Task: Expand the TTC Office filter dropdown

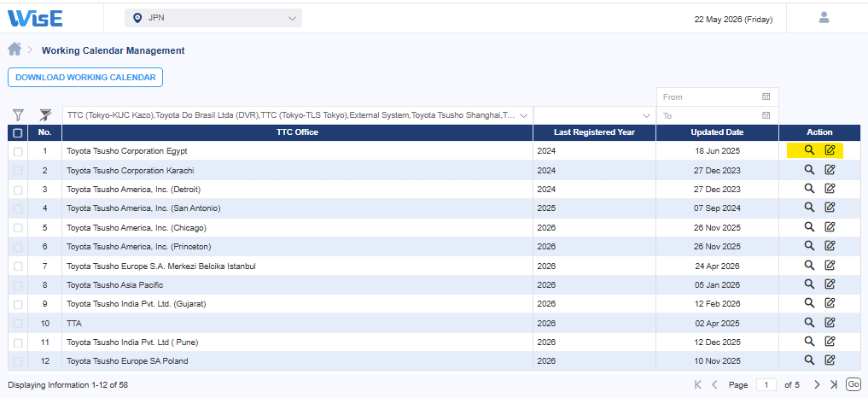Action: [x=298, y=115]
